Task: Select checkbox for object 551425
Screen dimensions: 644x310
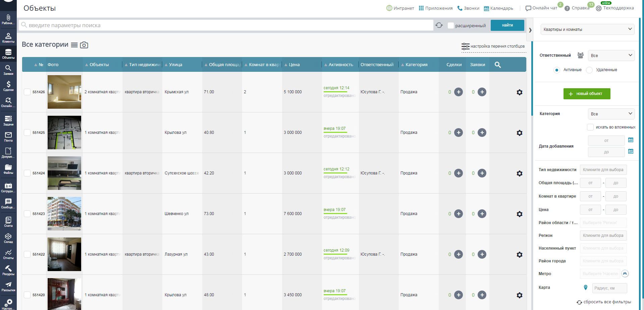Action: [x=27, y=133]
